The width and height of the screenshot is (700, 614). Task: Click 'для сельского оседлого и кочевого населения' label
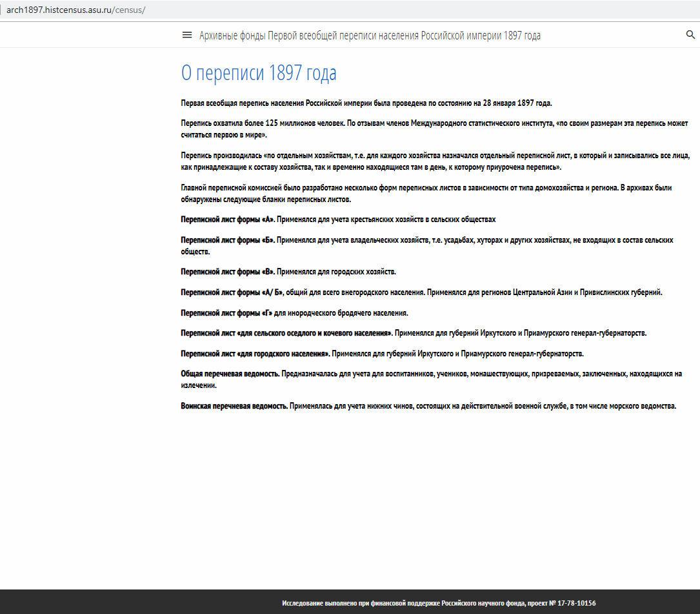(315, 334)
